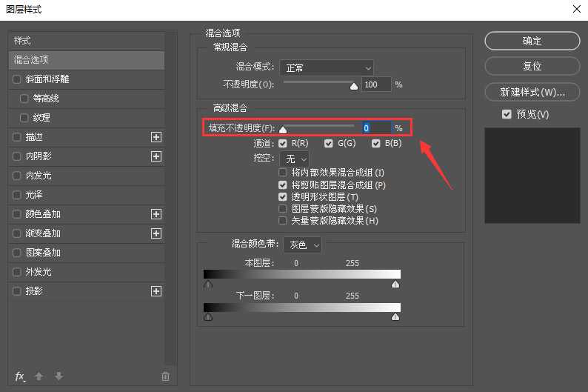The image size is (588, 392).
Task: Enable the 描边 checkbox
Action: click(16, 137)
